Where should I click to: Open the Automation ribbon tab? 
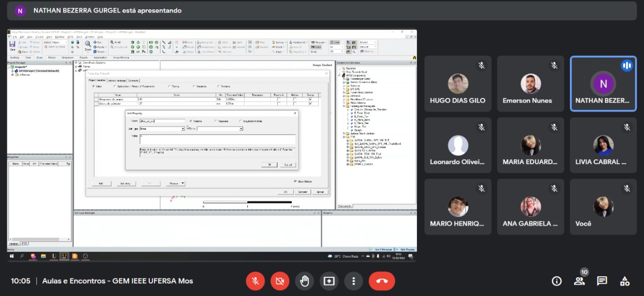(x=100, y=57)
